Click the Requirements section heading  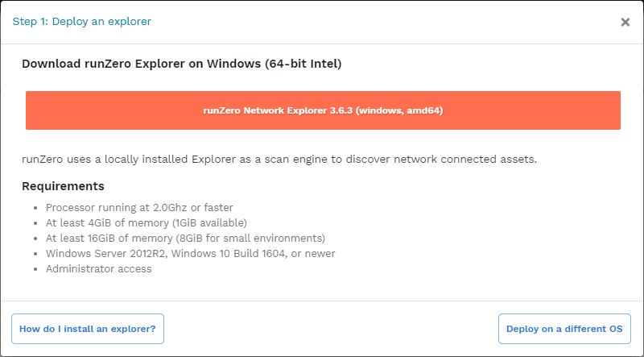point(63,186)
